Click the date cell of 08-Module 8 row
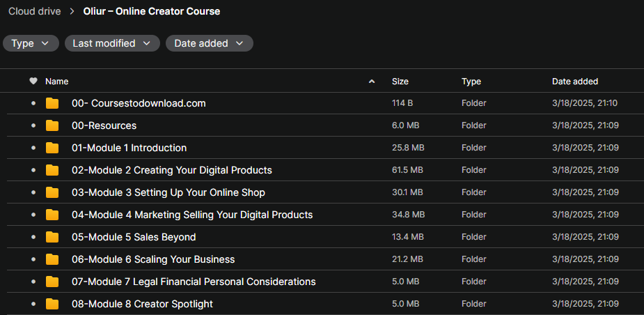This screenshot has height=315, width=644. pos(586,304)
